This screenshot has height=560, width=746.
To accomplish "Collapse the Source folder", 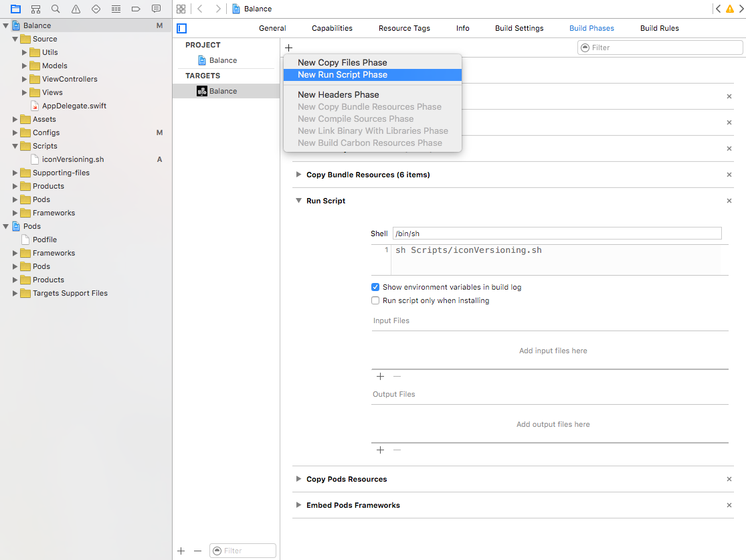I will [15, 39].
